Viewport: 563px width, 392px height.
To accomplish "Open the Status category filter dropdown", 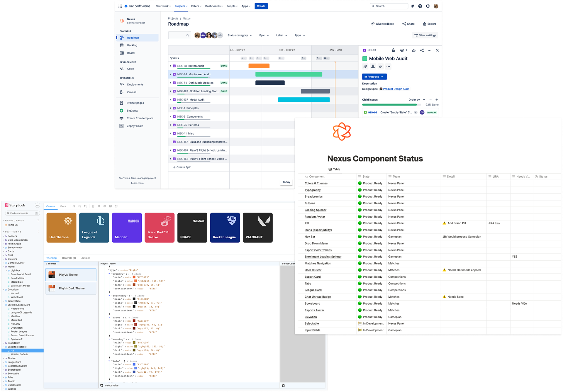I will pos(240,35).
